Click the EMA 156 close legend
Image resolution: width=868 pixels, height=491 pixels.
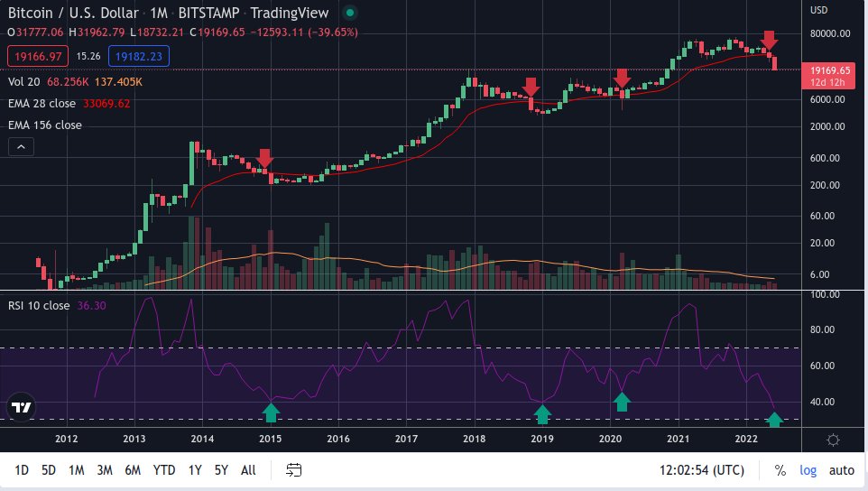coord(45,125)
